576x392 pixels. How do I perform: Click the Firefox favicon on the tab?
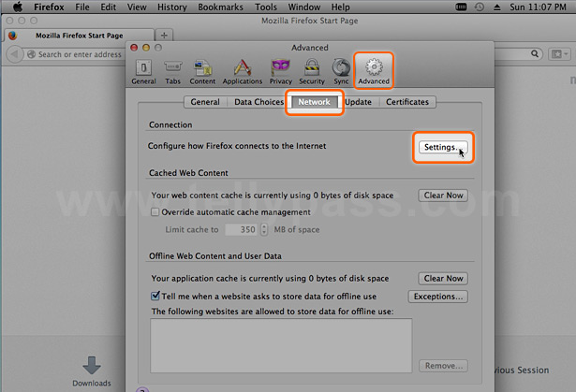[13, 36]
